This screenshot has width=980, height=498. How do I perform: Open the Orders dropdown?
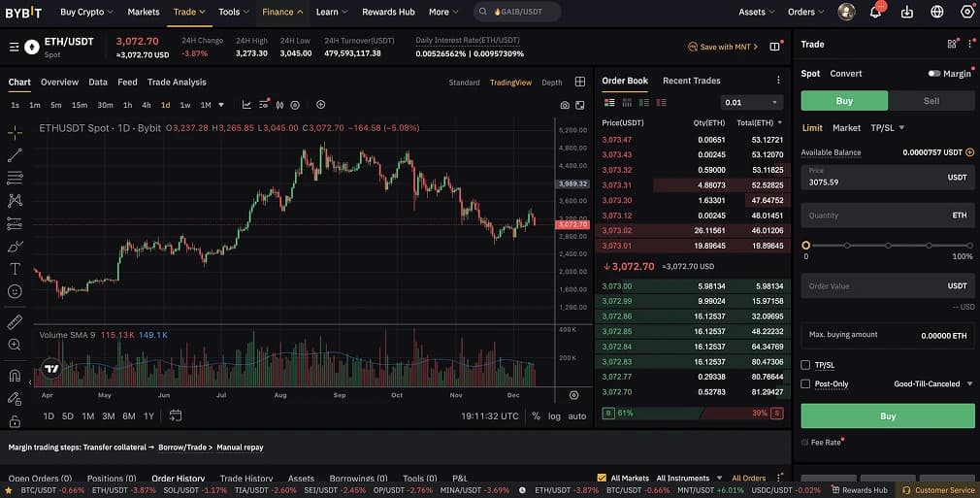pyautogui.click(x=805, y=12)
